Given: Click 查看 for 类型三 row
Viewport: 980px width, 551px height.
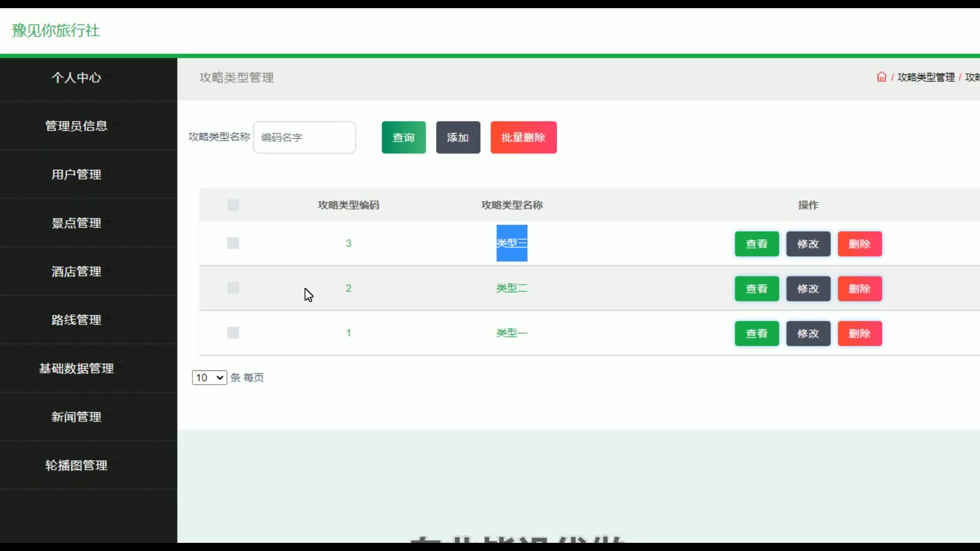Looking at the screenshot, I should [756, 244].
